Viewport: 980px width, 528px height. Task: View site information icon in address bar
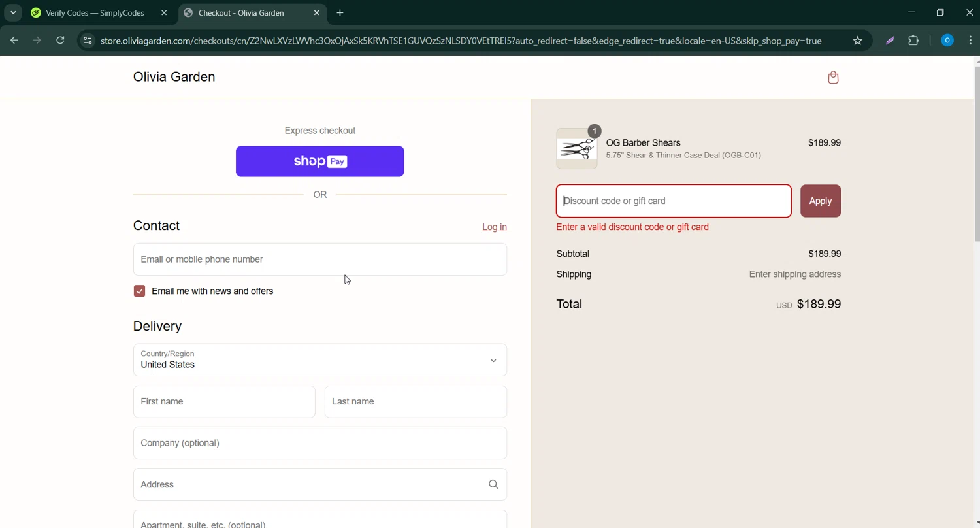(x=88, y=41)
